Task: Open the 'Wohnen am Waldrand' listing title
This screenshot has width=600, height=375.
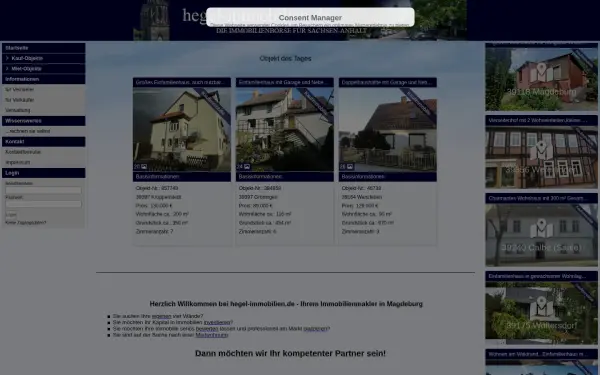Action: tap(541, 354)
